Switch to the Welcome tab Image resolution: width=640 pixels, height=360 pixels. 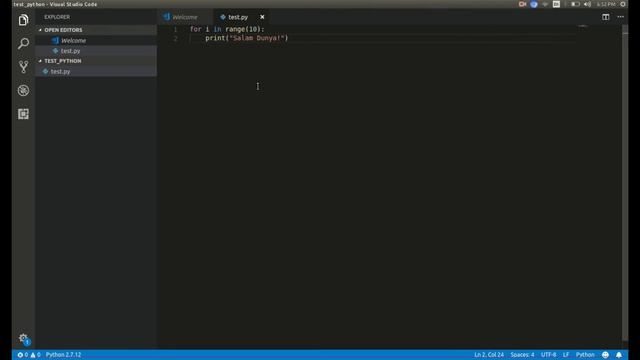pyautogui.click(x=185, y=17)
